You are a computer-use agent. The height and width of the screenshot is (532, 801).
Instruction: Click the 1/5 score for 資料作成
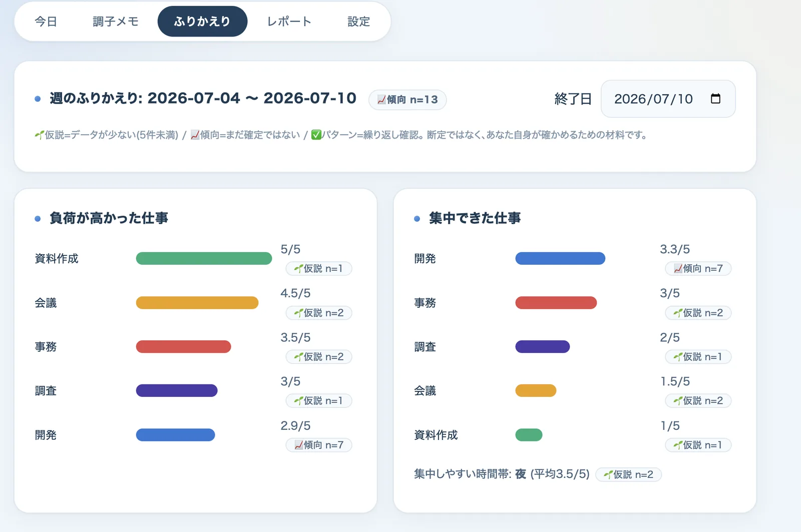pos(670,426)
